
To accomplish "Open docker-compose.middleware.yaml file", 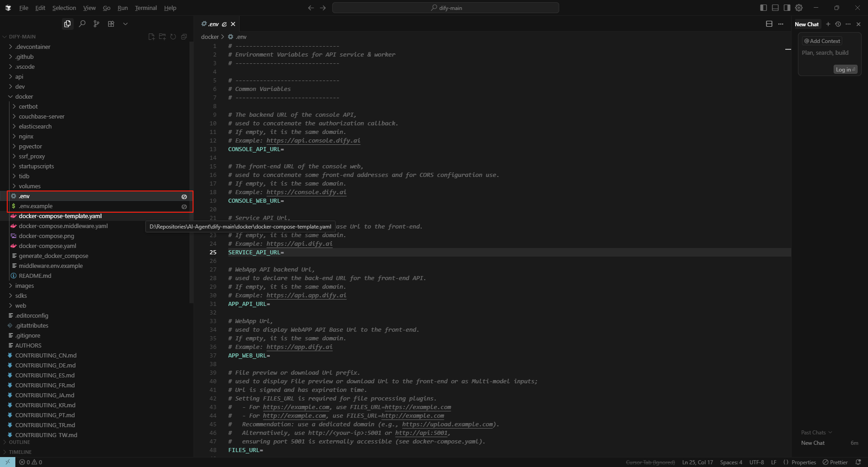I will (x=63, y=226).
